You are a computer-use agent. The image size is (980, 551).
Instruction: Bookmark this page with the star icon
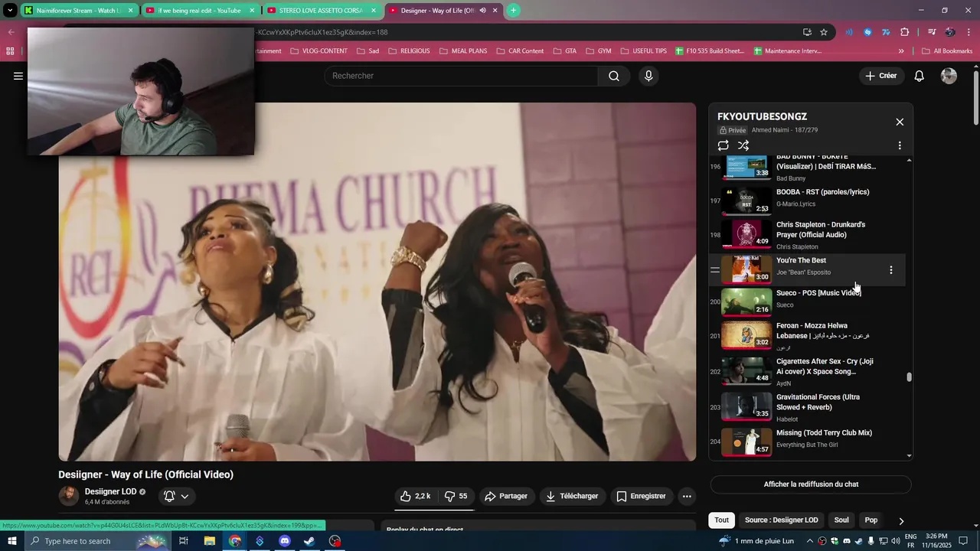(x=824, y=32)
